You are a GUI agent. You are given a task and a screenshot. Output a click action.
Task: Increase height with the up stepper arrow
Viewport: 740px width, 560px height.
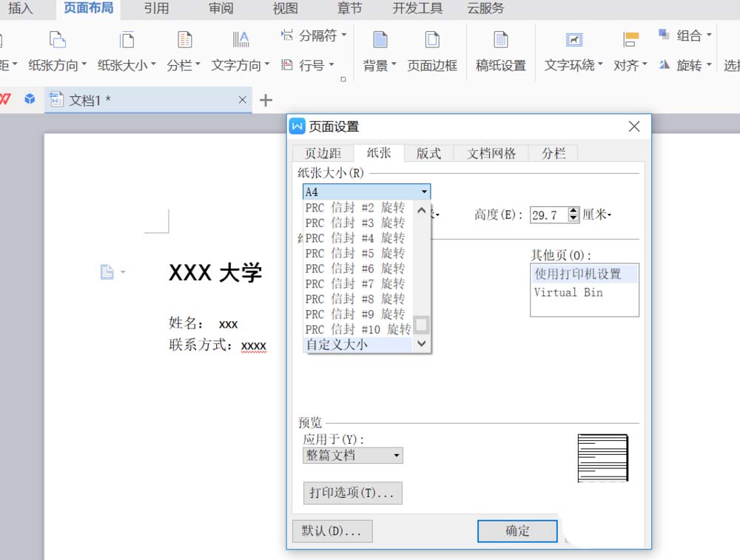tap(573, 211)
